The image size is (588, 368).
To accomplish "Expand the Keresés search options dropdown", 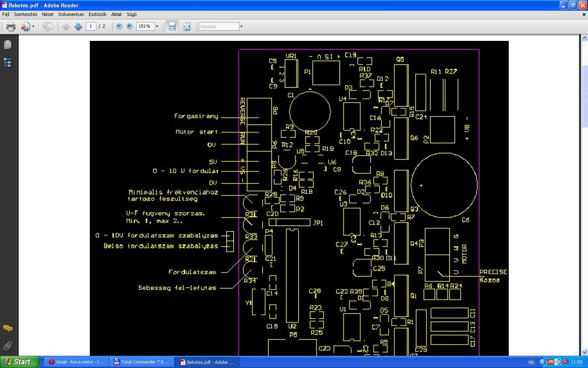I will pos(241,27).
